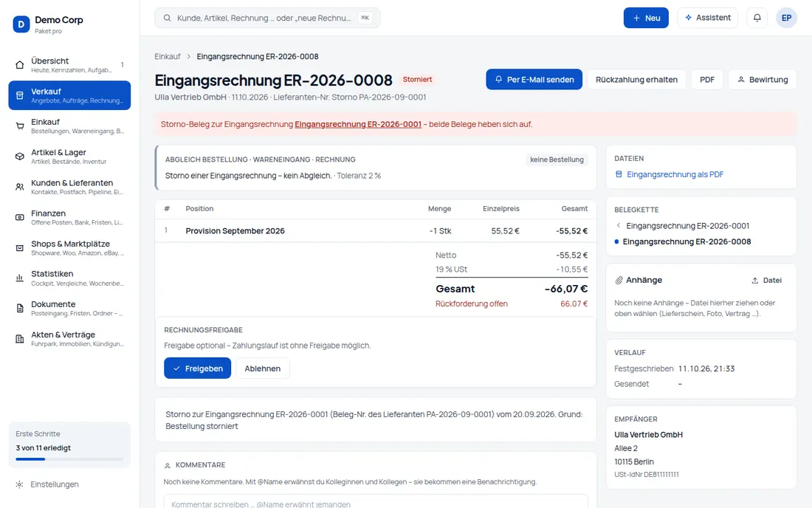Click the Demo Corp logo icon
This screenshot has width=812, height=508.
[x=21, y=24]
